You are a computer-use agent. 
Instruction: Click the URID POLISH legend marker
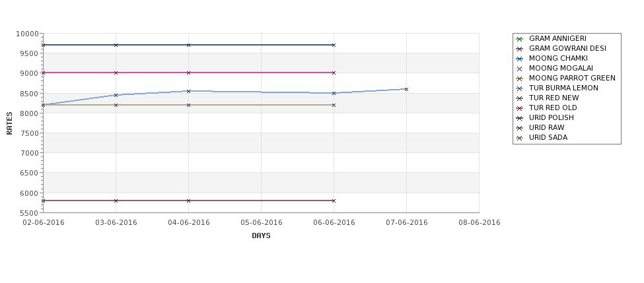pos(520,117)
